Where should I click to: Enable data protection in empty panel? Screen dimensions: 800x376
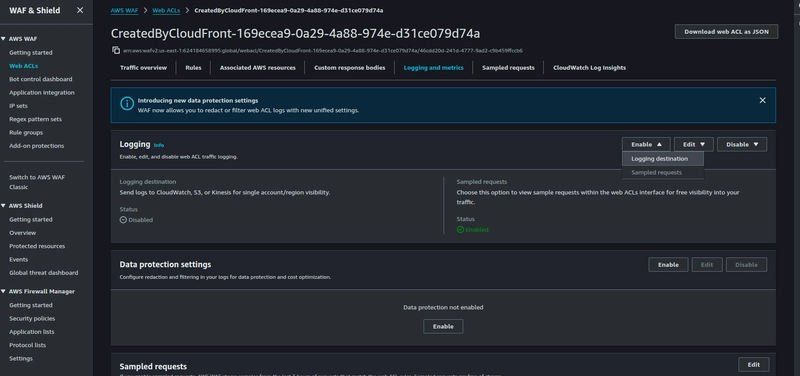(443, 327)
